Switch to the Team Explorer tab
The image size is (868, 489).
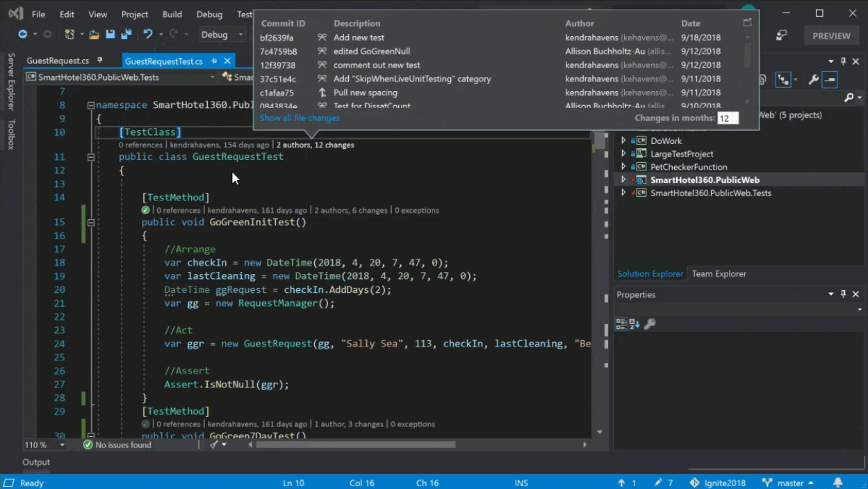(719, 273)
